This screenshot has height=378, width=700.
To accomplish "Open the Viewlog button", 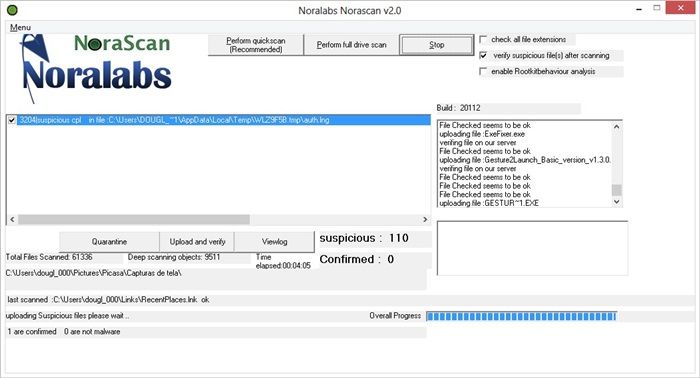I will tap(274, 241).
